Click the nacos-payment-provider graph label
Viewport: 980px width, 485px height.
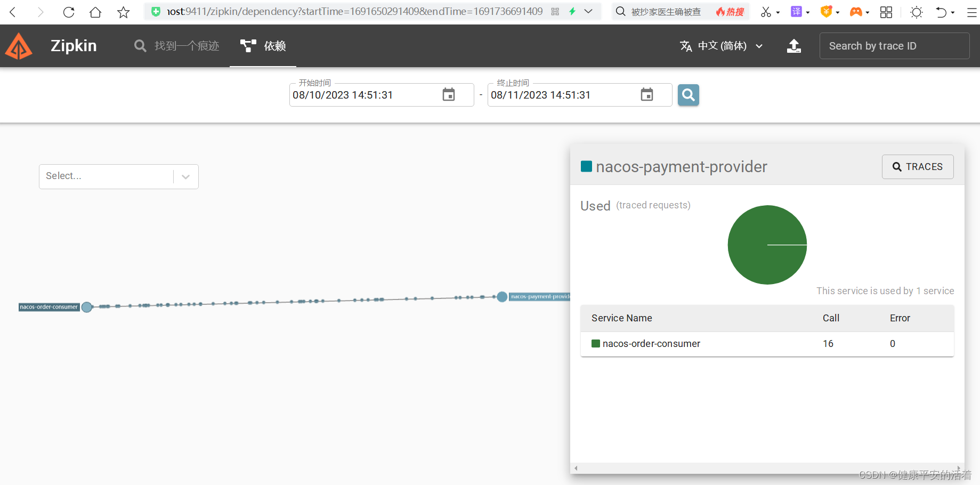pos(539,297)
